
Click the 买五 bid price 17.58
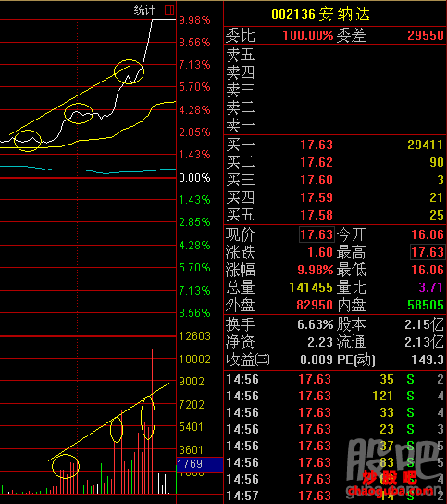tap(317, 215)
